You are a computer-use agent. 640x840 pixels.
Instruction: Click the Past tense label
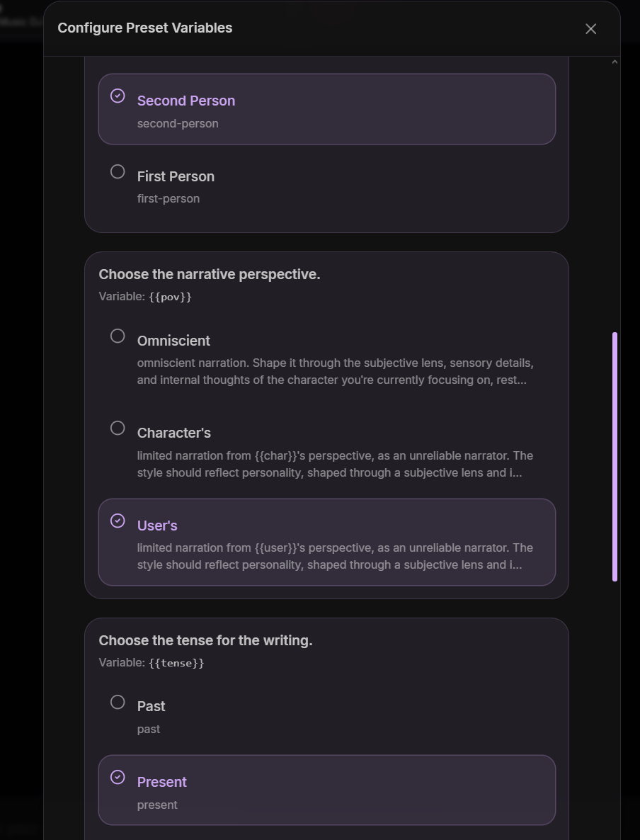click(151, 706)
